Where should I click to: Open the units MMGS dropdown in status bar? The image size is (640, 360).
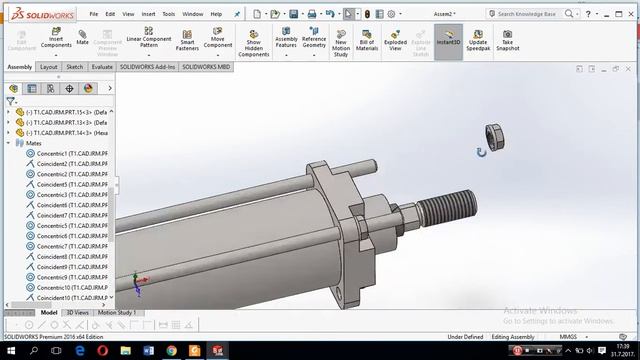(x=587, y=337)
